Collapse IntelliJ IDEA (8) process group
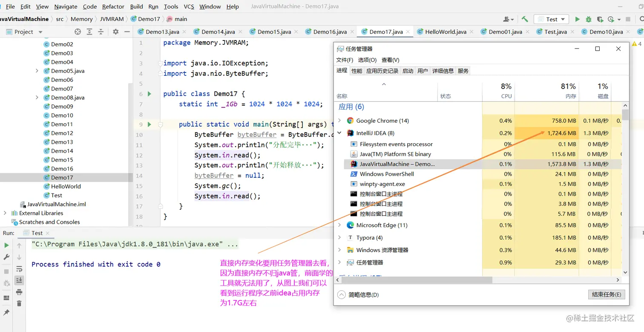 (339, 133)
